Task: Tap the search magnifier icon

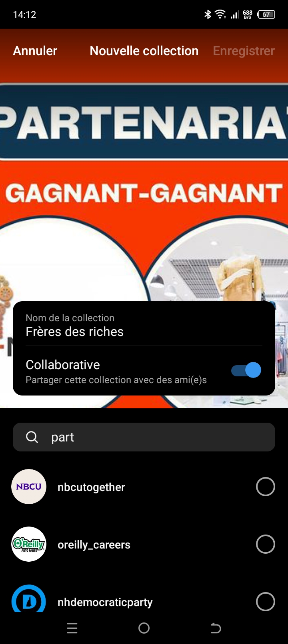Action: 32,437
